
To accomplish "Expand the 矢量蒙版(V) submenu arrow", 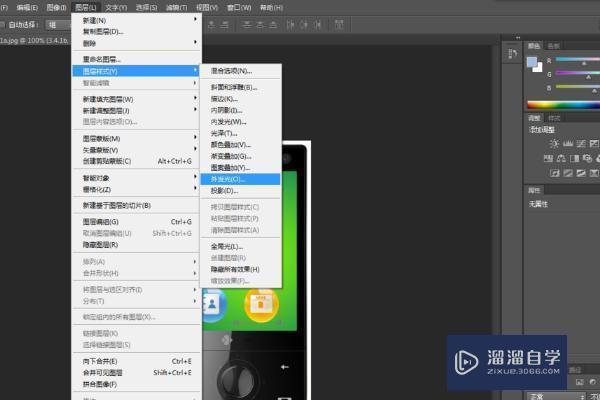I will (x=195, y=149).
